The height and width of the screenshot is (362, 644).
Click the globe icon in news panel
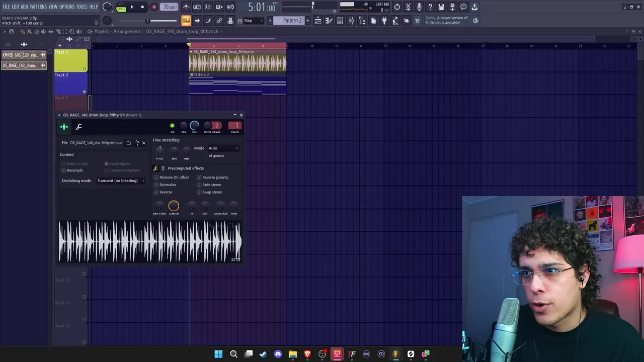(x=475, y=21)
